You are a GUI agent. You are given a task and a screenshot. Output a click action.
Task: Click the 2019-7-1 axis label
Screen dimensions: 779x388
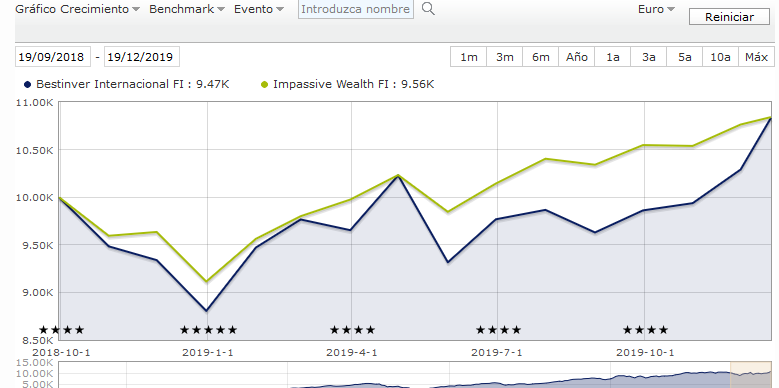[497, 353]
